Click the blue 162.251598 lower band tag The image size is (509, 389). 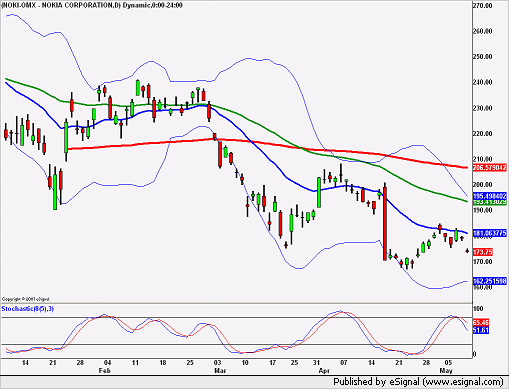pos(490,281)
